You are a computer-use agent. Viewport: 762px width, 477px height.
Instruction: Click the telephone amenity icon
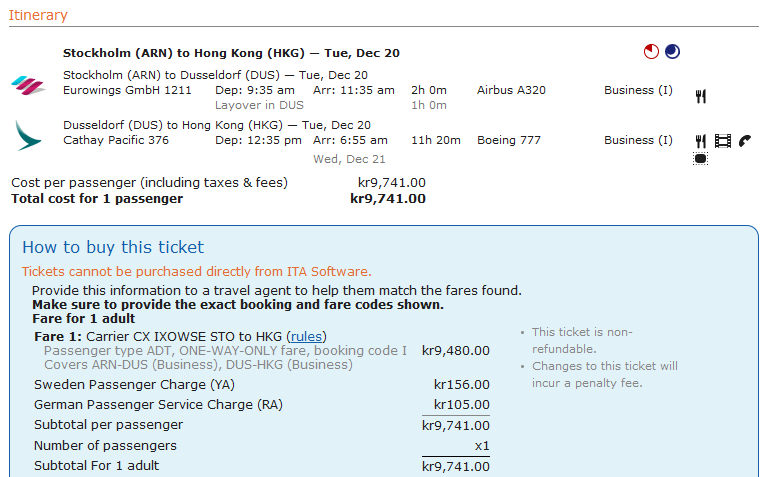[x=745, y=141]
